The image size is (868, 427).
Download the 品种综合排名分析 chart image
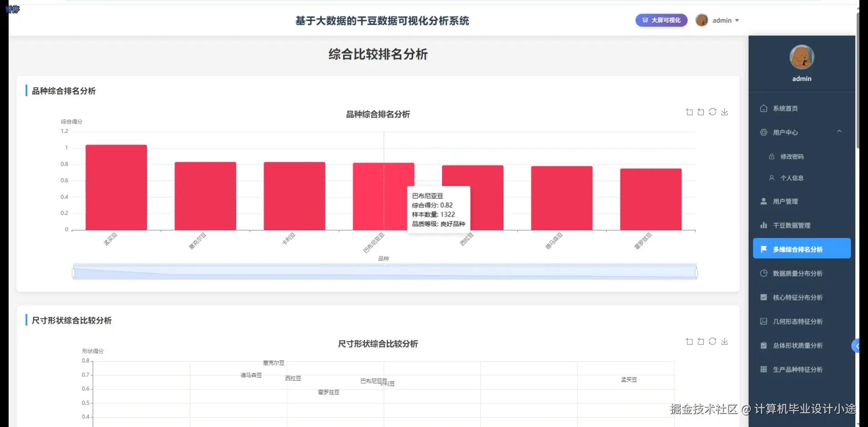click(725, 112)
